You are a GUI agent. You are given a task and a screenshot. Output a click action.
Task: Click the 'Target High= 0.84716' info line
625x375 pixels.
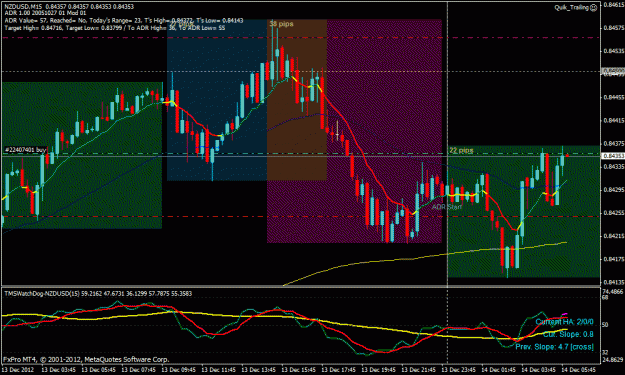tap(114, 28)
